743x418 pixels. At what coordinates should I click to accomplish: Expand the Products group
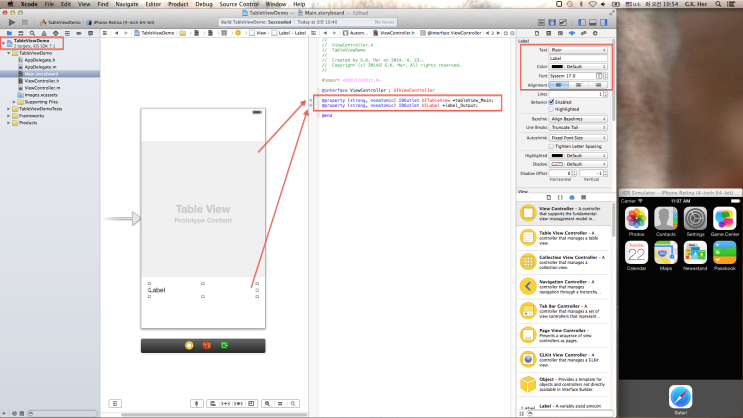pyautogui.click(x=9, y=123)
